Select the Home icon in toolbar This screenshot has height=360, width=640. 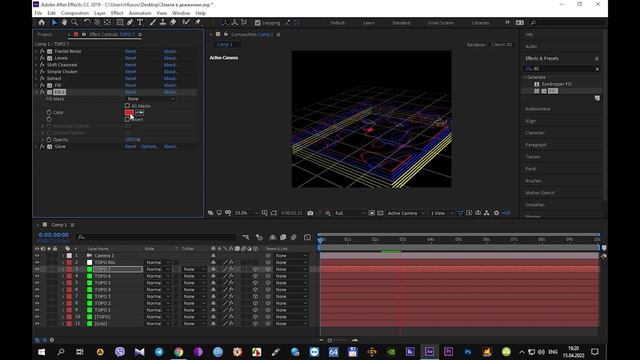(42, 22)
